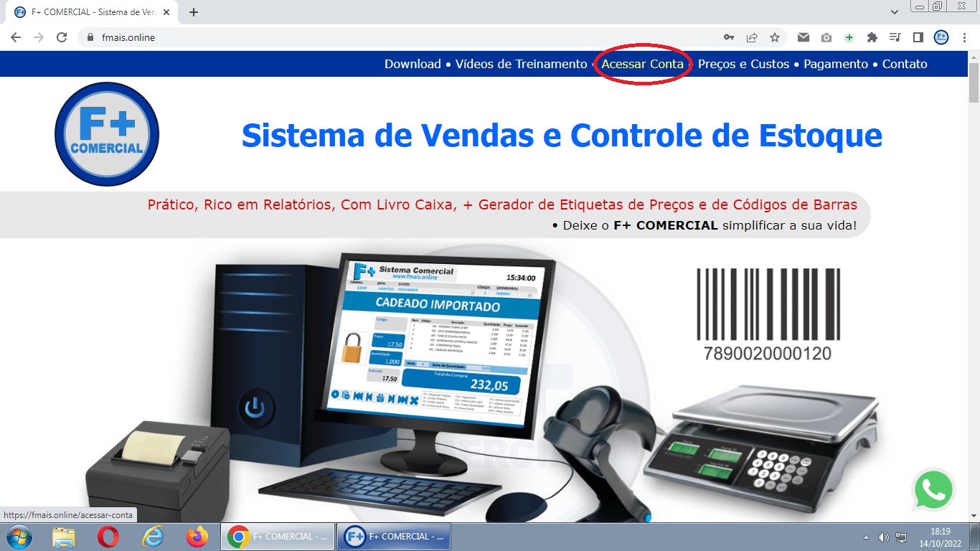The width and height of the screenshot is (980, 551).
Task: Click the barcode 7890020000120 image
Action: click(768, 316)
